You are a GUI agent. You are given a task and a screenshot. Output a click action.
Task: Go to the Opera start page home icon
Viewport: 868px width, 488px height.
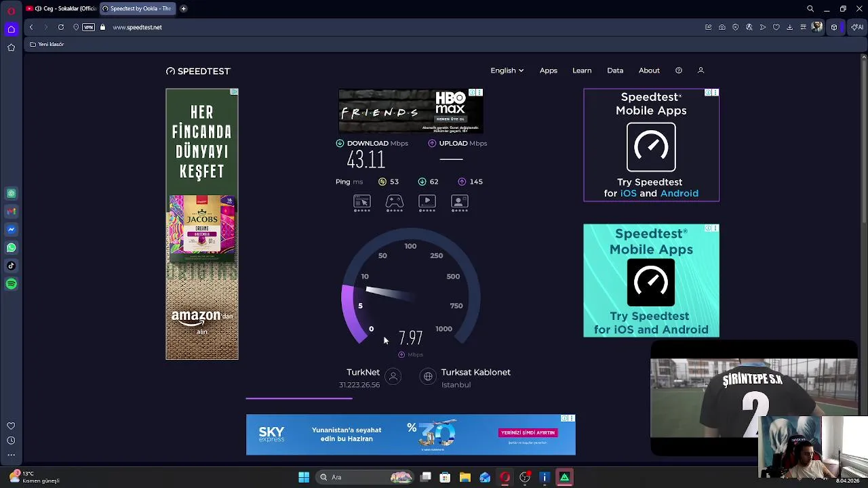click(11, 29)
